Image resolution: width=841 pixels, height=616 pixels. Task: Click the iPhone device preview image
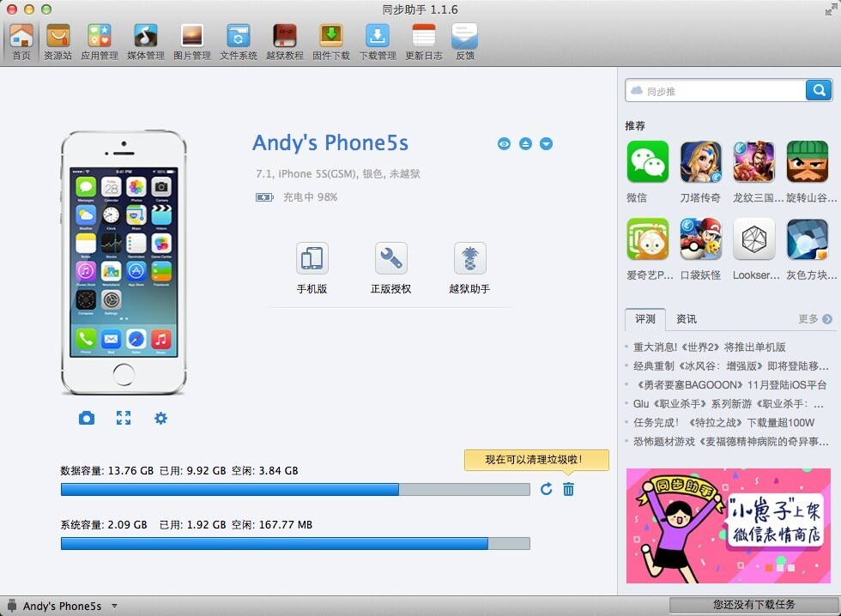click(x=124, y=263)
